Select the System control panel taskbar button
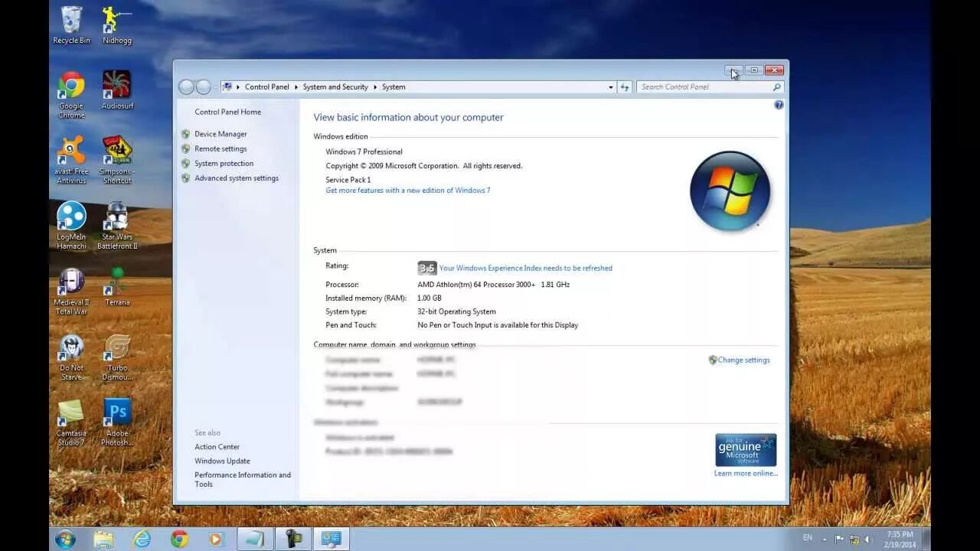 point(331,539)
